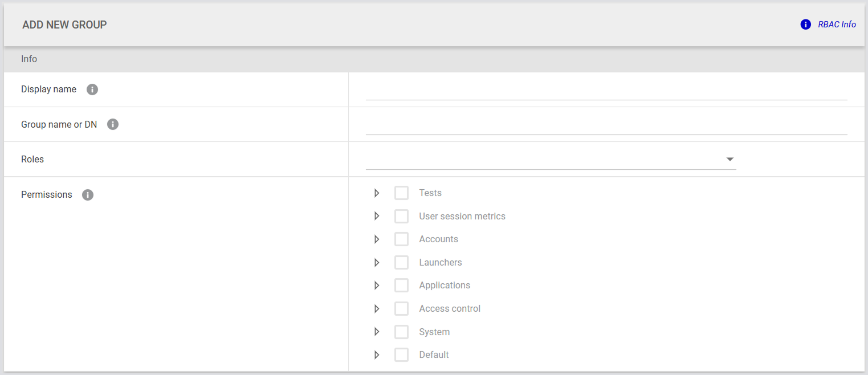Check the Tests permission checkbox
This screenshot has height=375, width=868.
click(401, 193)
